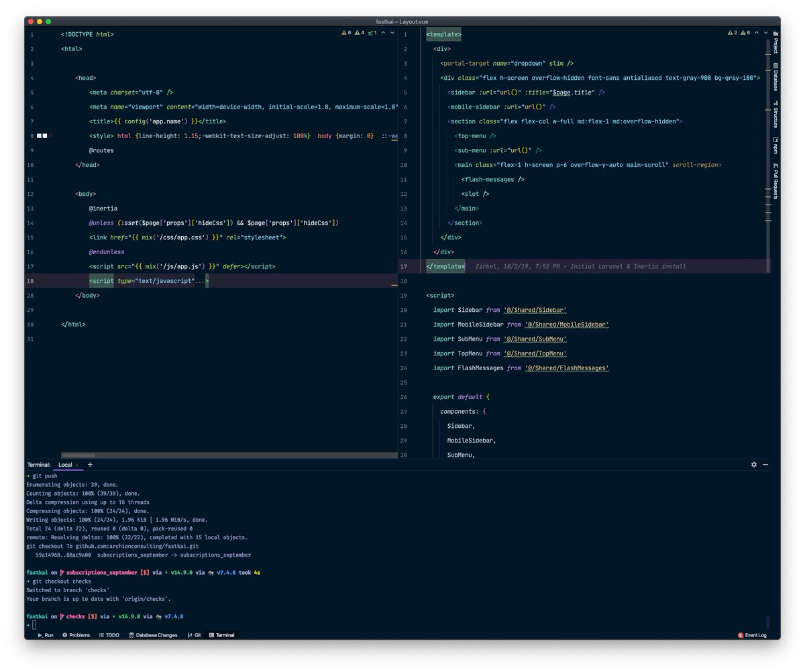Viewport: 805px width, 672px height.
Task: Add a new terminal session tab
Action: (90, 464)
